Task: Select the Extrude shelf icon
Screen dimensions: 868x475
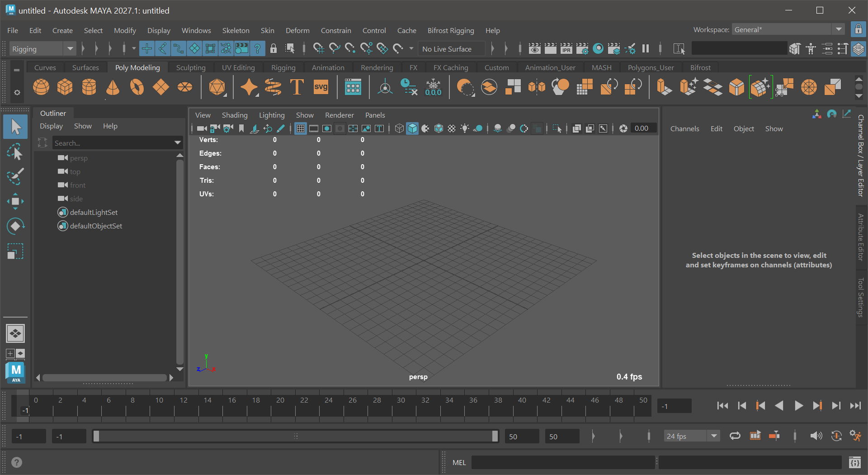Action: point(664,87)
